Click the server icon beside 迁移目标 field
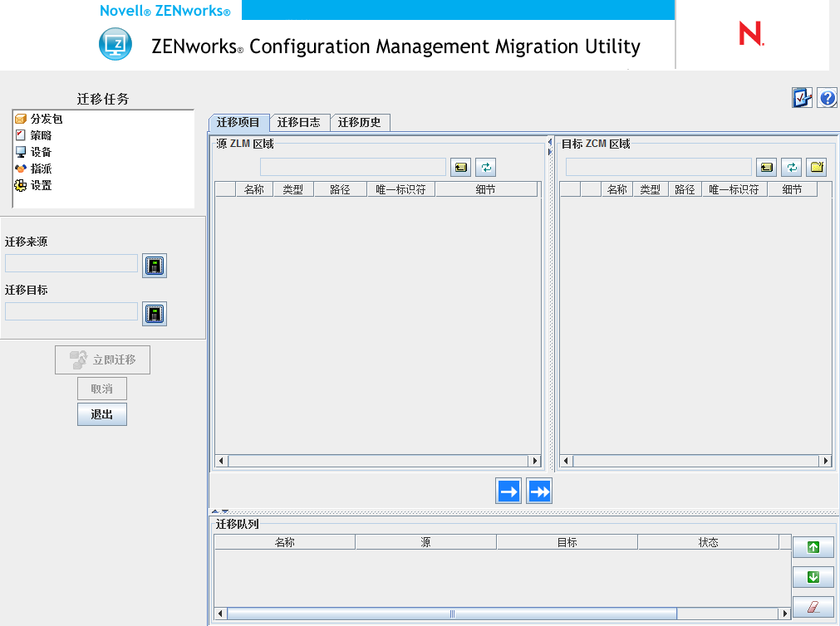 (155, 314)
